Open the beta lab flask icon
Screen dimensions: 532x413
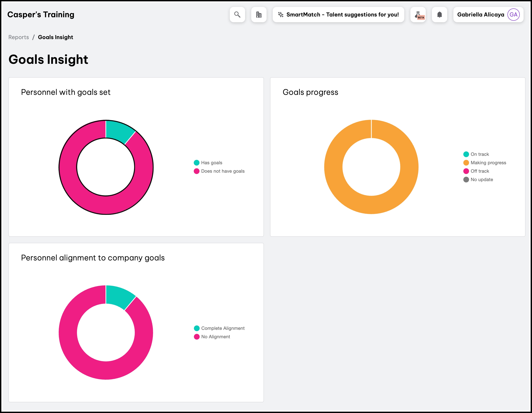pos(418,15)
